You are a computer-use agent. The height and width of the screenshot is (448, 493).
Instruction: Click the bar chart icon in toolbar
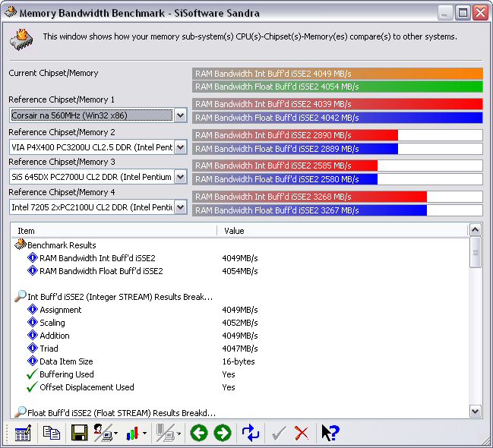pos(133,433)
